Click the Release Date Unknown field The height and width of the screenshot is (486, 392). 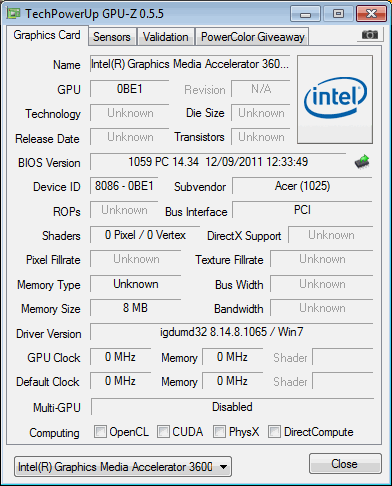(x=129, y=137)
